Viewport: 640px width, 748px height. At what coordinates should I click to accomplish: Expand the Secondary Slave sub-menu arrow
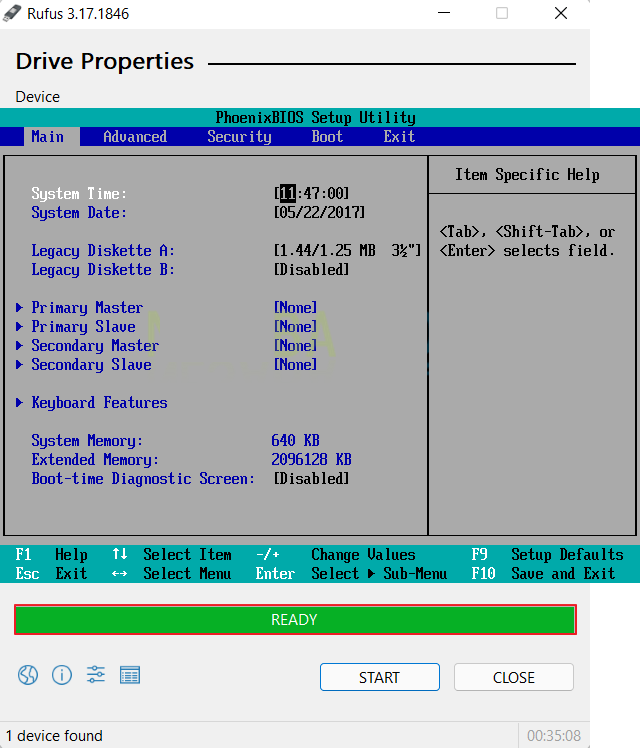coord(20,365)
